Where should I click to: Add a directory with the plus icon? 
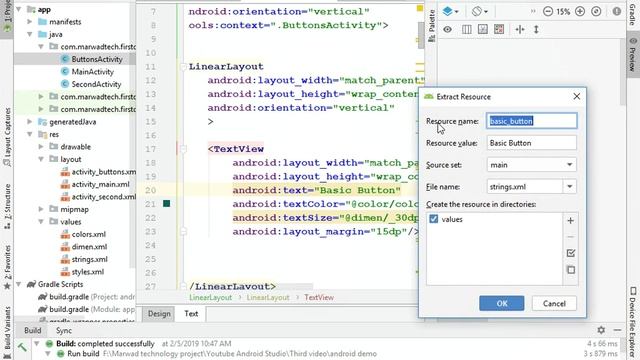pyautogui.click(x=571, y=221)
